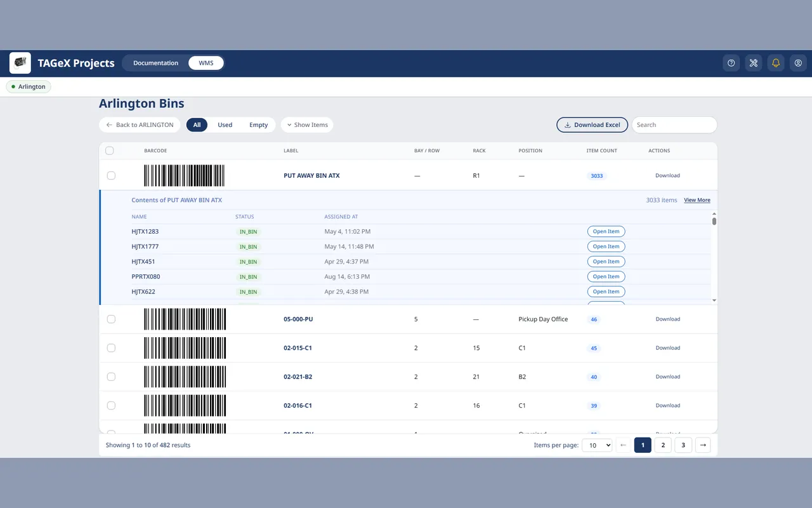Open the tools wrench icon in header
812x508 pixels.
(754, 63)
